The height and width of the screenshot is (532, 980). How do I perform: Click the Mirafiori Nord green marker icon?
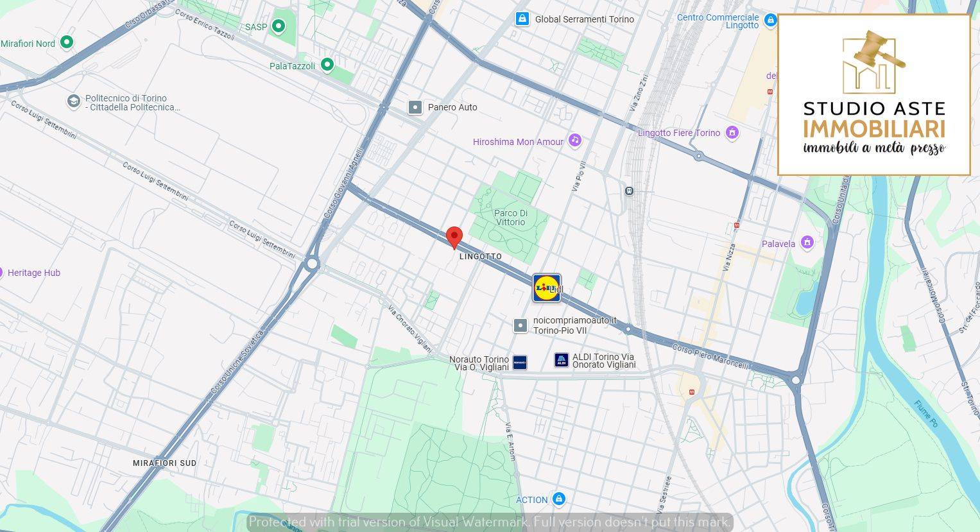coord(66,43)
